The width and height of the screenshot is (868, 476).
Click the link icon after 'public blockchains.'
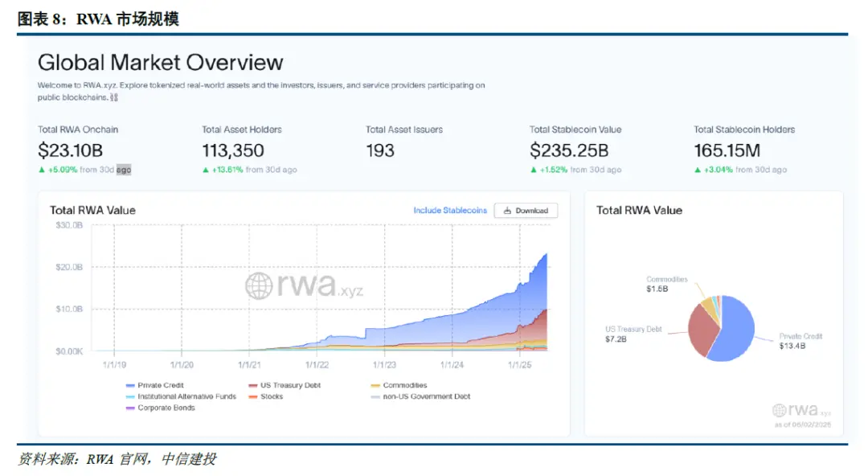coord(113,97)
